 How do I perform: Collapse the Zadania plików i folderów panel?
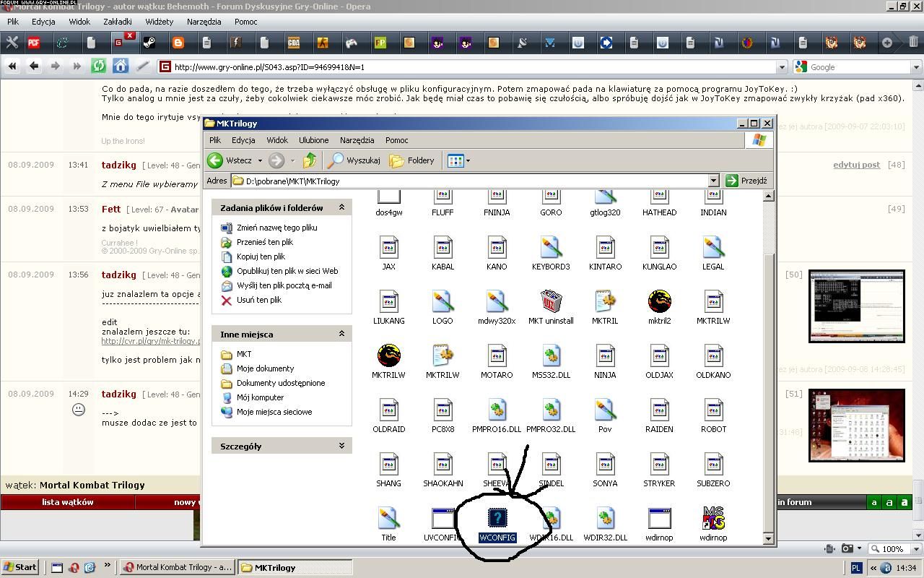pos(341,207)
